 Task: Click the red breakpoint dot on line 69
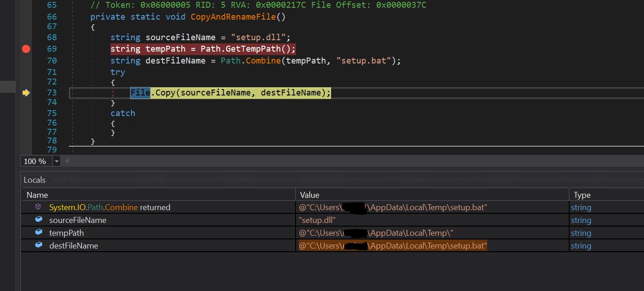(x=26, y=49)
